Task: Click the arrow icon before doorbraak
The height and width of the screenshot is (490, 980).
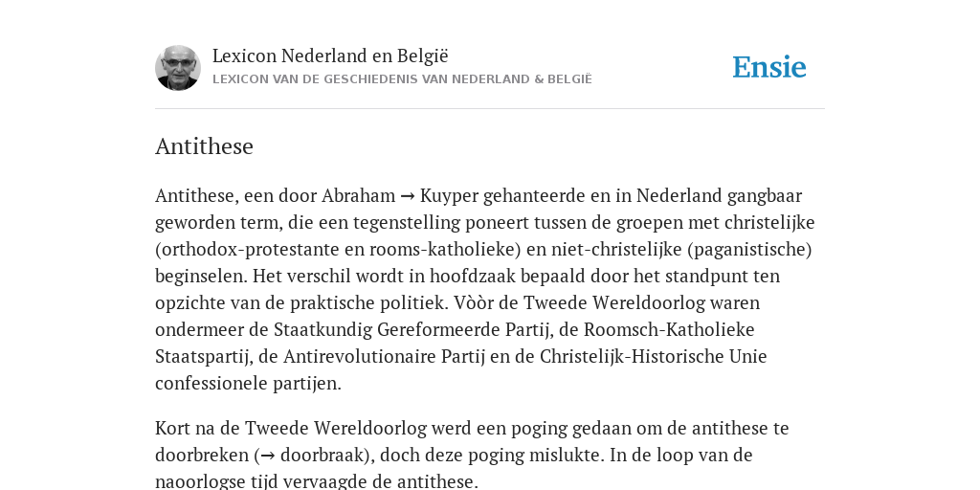Action: (268, 456)
